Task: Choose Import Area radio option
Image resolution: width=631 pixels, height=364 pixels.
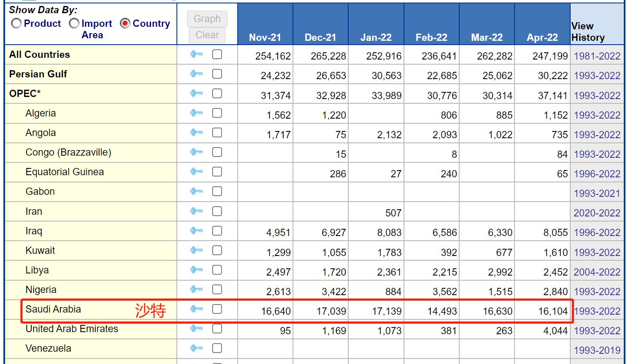Action: click(x=74, y=24)
